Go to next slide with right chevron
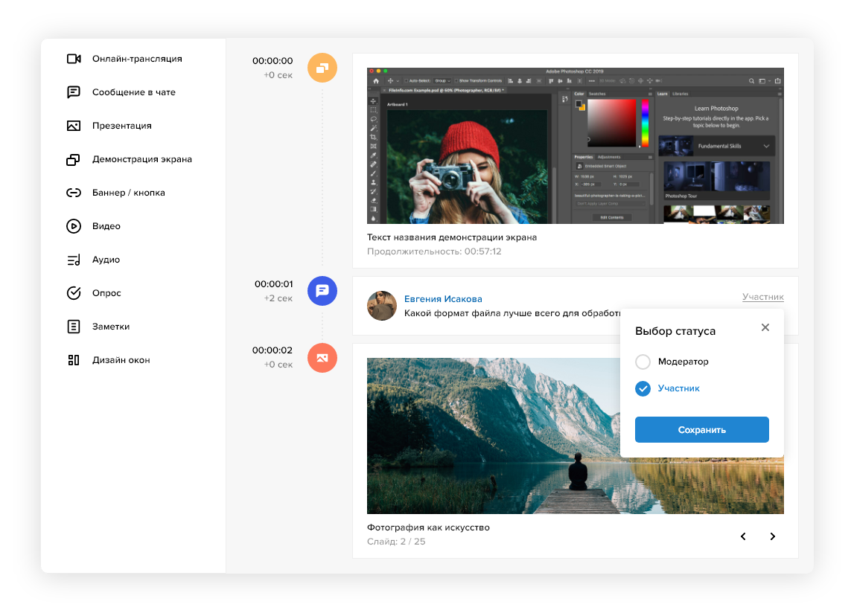Viewport: 854px width, 616px height. coord(772,536)
